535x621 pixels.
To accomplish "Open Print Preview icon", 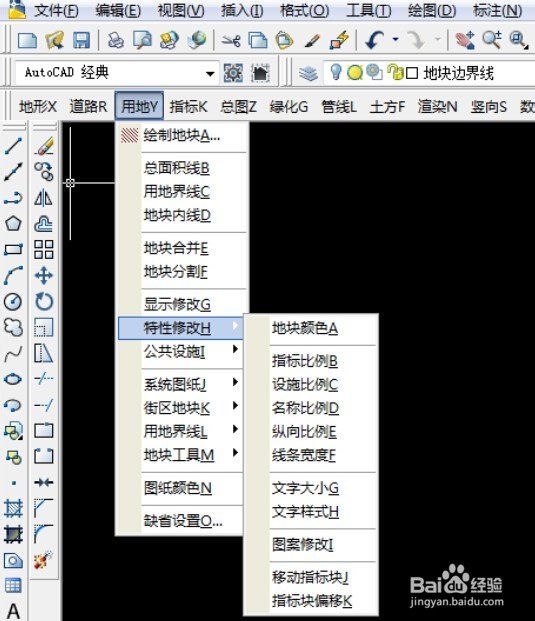I will [143, 40].
